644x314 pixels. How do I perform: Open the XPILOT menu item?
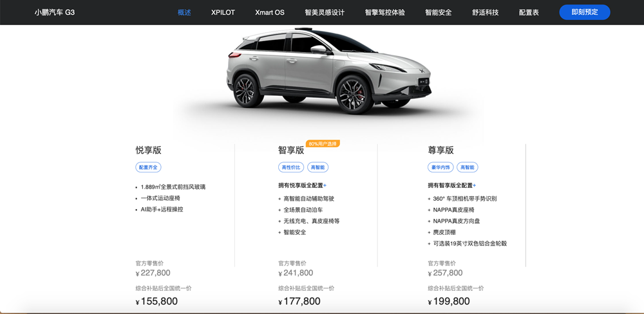point(223,12)
